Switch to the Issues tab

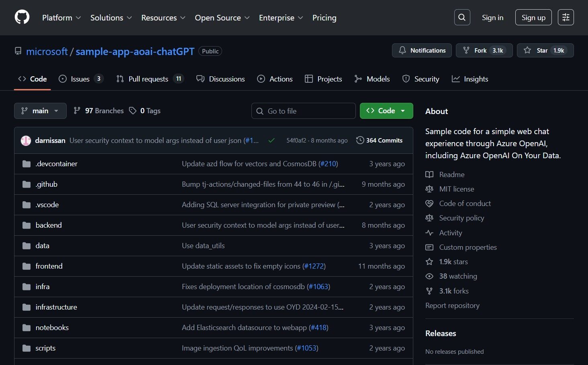point(80,79)
